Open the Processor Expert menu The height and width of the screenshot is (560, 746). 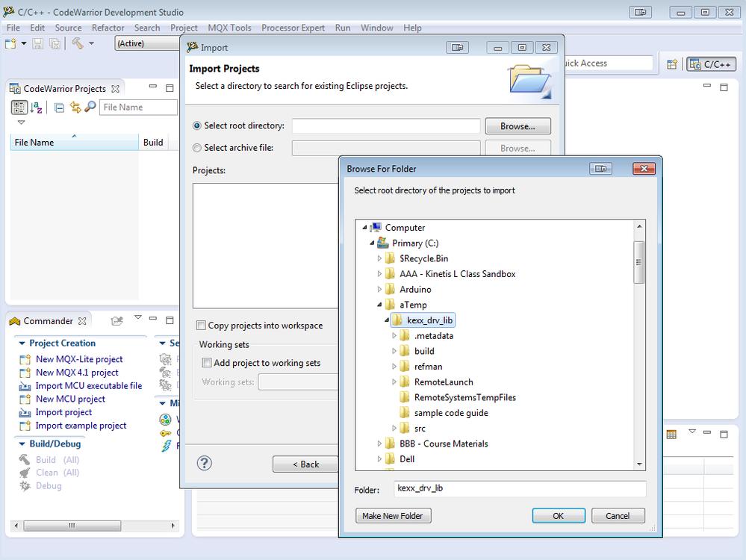pyautogui.click(x=293, y=28)
